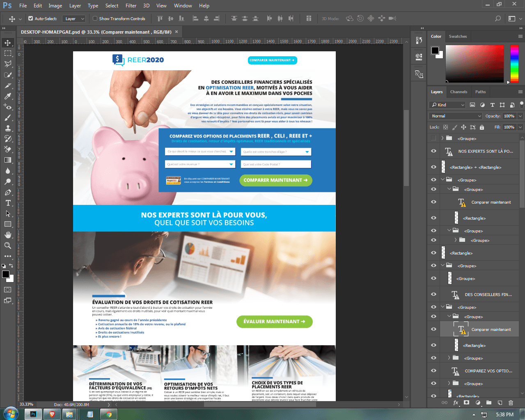The image size is (525, 420).
Task: Open the Window menu
Action: pos(183,6)
